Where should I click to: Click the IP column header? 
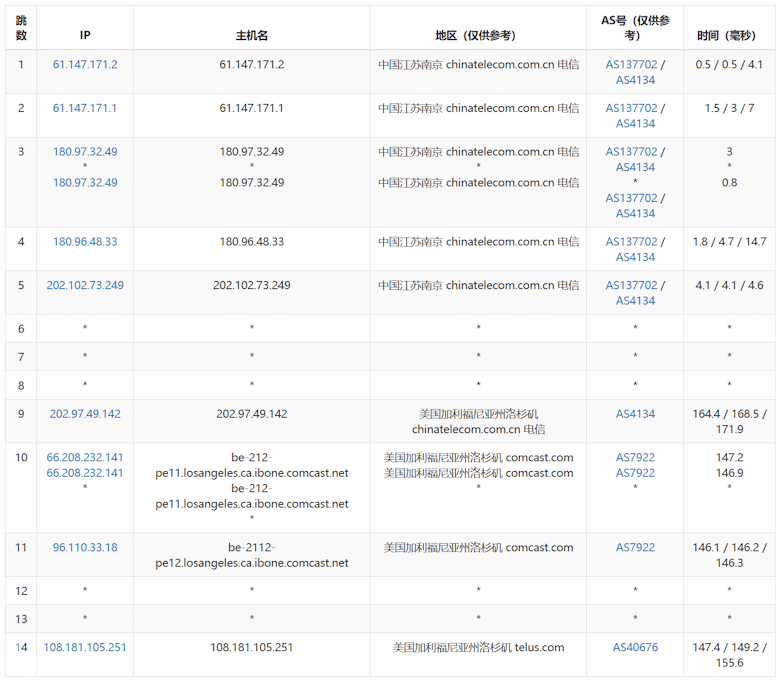click(x=85, y=35)
